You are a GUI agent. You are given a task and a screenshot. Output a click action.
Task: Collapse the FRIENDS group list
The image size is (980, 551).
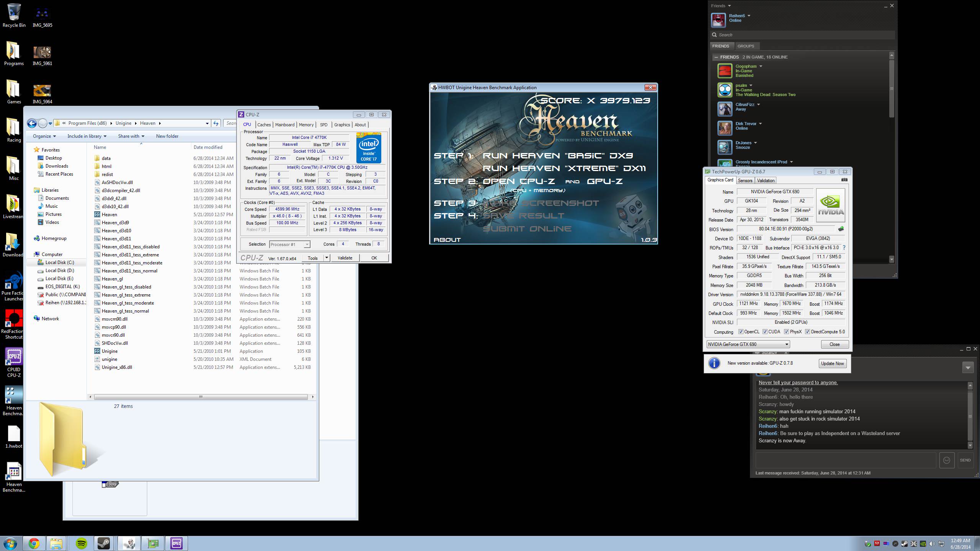click(x=716, y=57)
